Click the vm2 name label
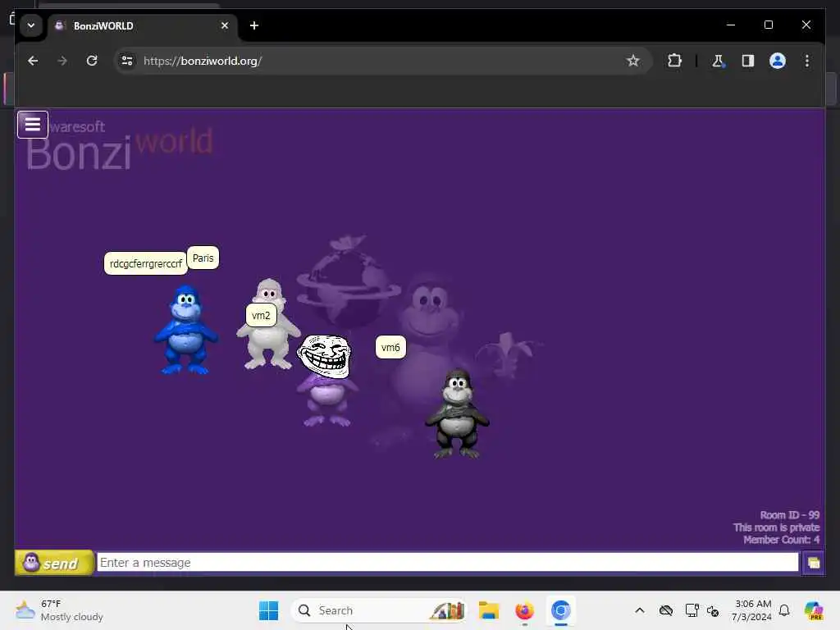The height and width of the screenshot is (630, 840). (261, 315)
